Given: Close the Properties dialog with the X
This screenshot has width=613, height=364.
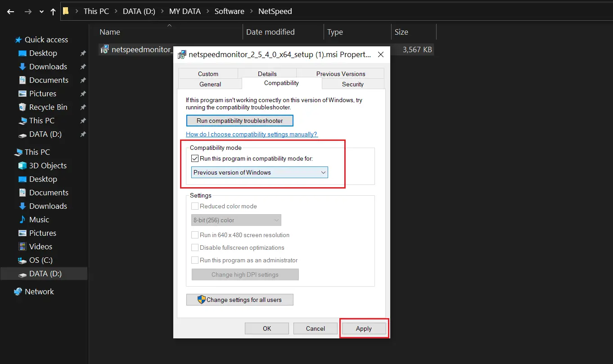Looking at the screenshot, I should (380, 55).
